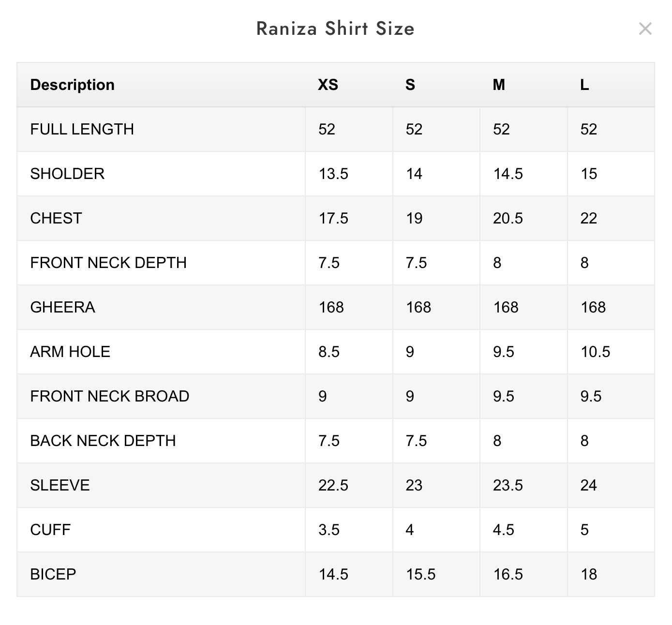The width and height of the screenshot is (672, 625).
Task: Click the FULL LENGTH row label
Action: tap(82, 129)
